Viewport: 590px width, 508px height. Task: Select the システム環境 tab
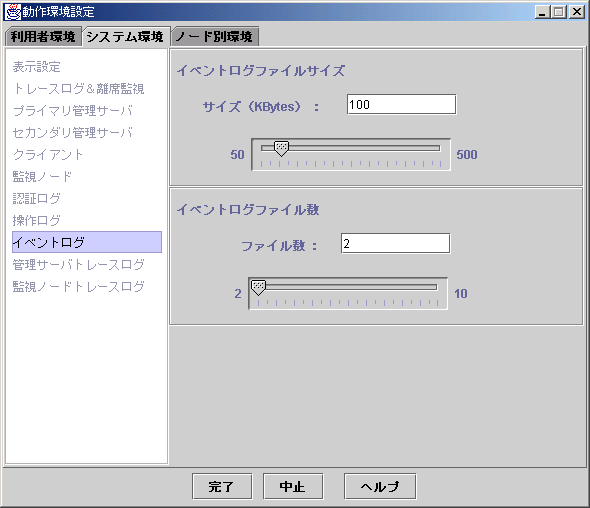coord(125,37)
